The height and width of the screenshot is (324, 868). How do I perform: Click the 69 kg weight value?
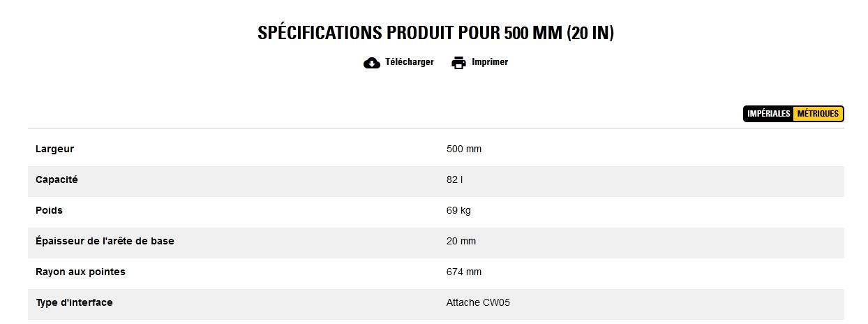pyautogui.click(x=458, y=210)
